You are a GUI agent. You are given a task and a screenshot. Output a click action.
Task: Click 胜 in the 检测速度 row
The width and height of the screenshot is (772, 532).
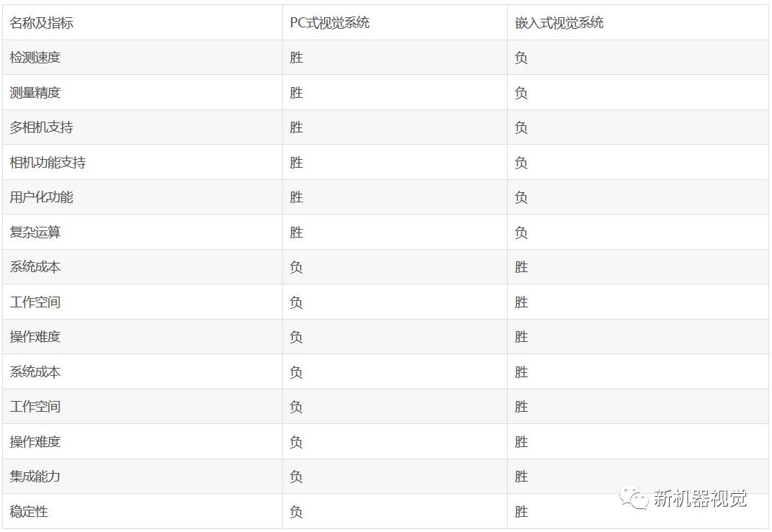[297, 58]
